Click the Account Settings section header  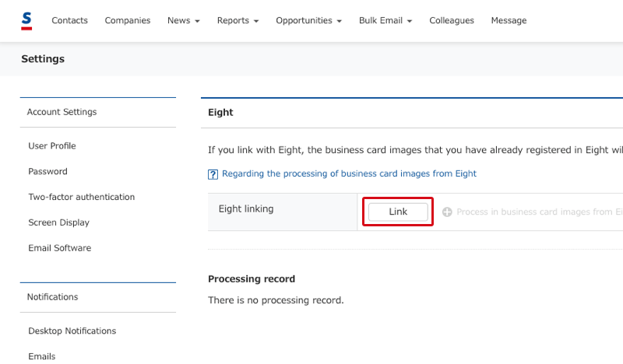[62, 112]
